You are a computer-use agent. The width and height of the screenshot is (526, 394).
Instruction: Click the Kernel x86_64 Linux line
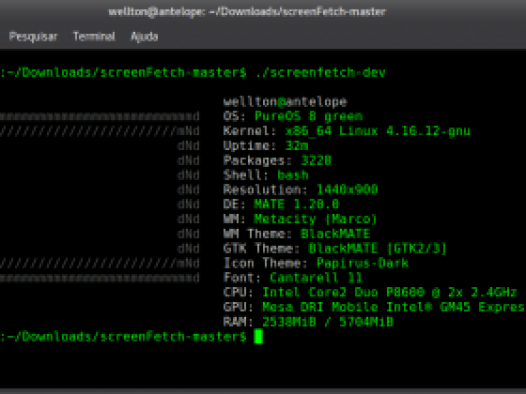pyautogui.click(x=347, y=131)
